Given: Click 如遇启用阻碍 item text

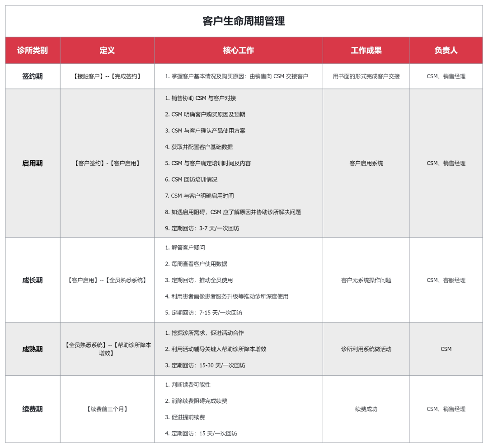Looking at the screenshot, I should tap(233, 212).
